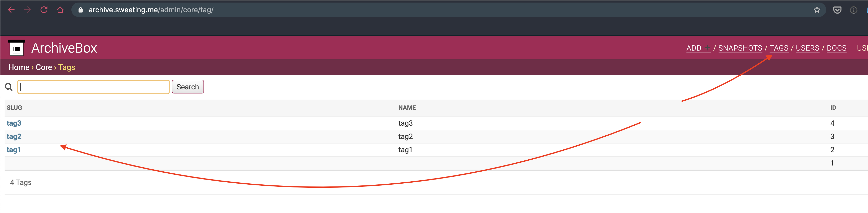The height and width of the screenshot is (213, 868).
Task: Bookmark page with the star icon
Action: coord(817,10)
